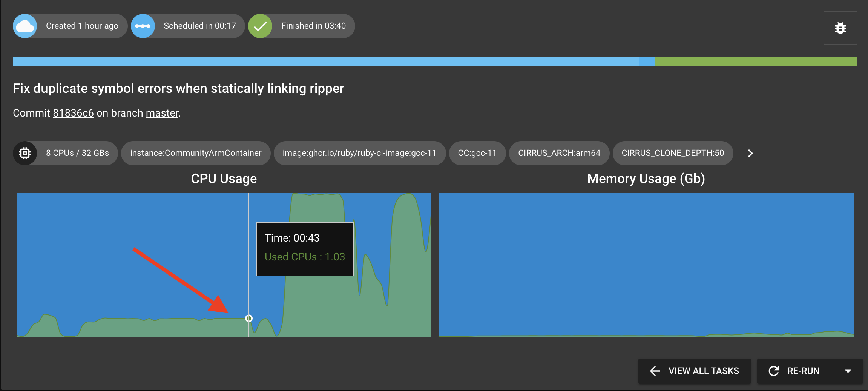Click the CIRRUS_ARCH:arm64 chip

(559, 153)
